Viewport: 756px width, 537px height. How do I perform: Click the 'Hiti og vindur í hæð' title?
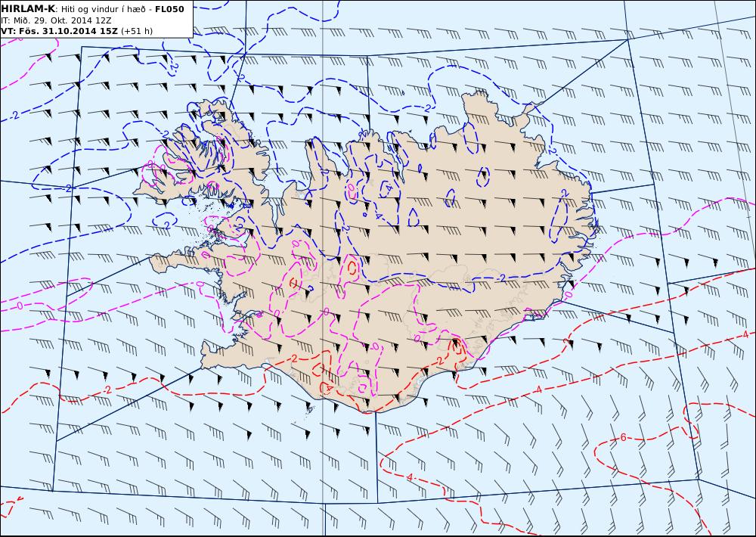coord(104,10)
